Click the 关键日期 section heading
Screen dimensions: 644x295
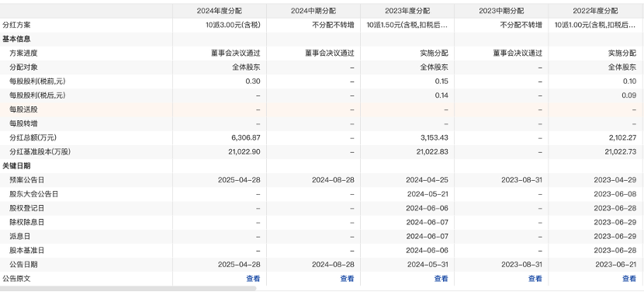tap(16, 166)
